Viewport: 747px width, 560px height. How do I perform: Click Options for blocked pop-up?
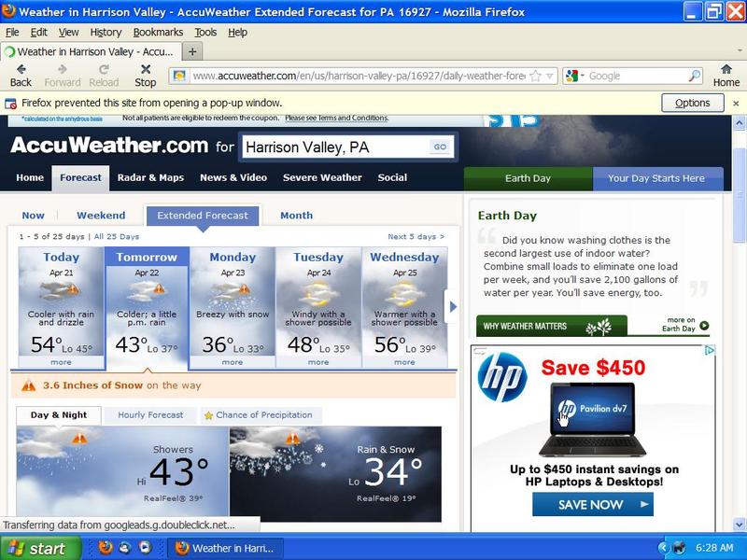[x=692, y=104]
